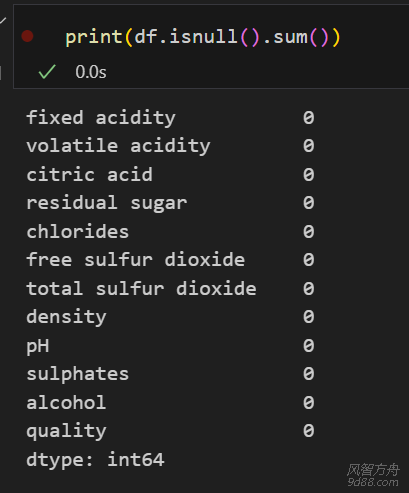Screen dimensions: 409x493
Task: Click the 'citric acid' output row
Action: pos(170,175)
